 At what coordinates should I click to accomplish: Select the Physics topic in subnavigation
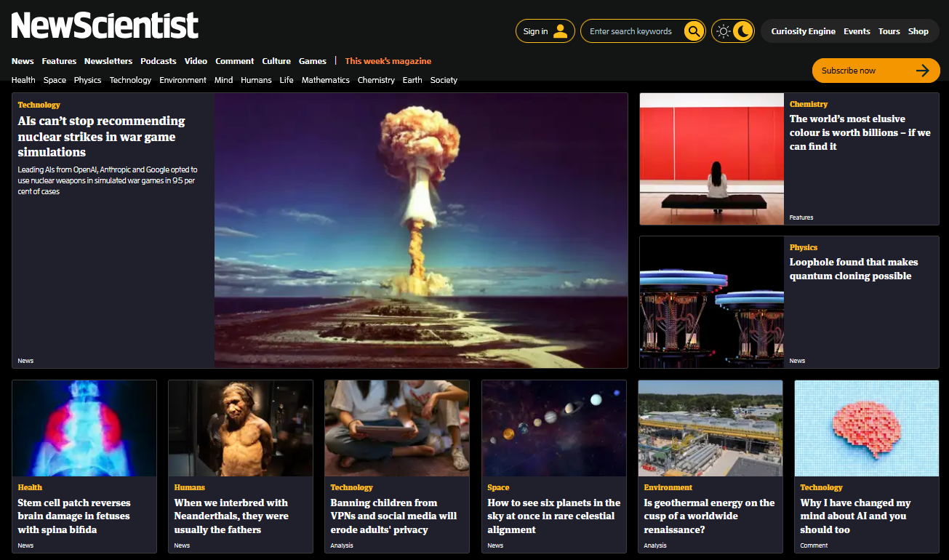(87, 80)
